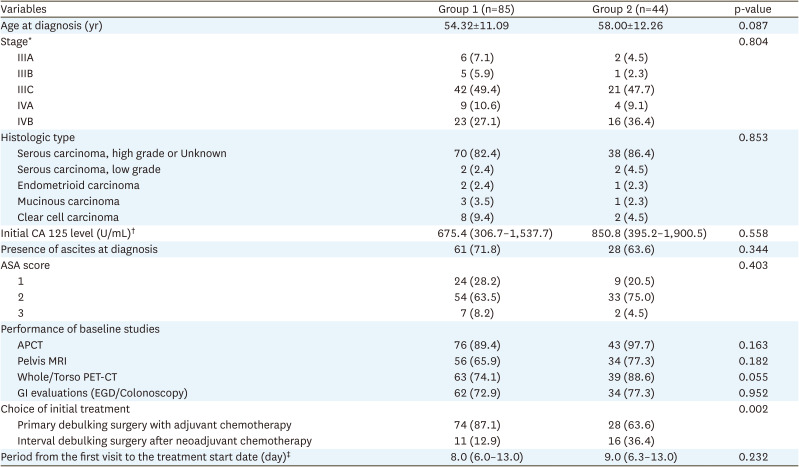Select the p-value "0.558"
This screenshot has width=799, height=467.
click(x=753, y=234)
